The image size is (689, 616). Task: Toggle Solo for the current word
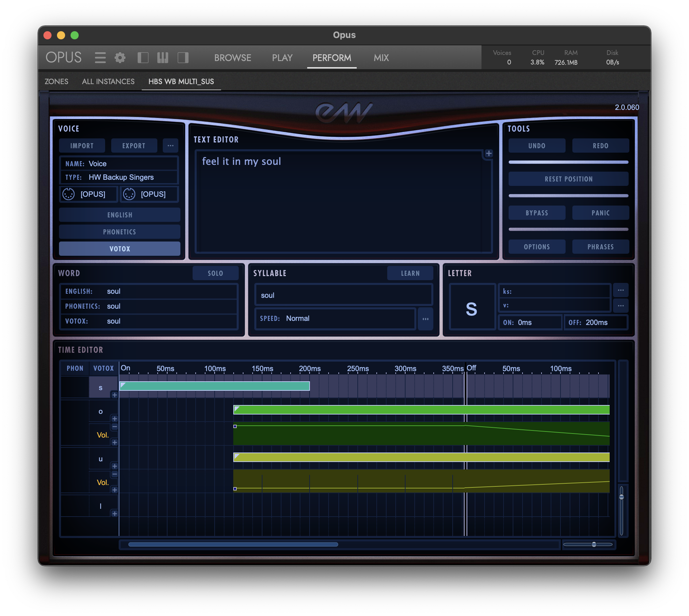coord(215,273)
